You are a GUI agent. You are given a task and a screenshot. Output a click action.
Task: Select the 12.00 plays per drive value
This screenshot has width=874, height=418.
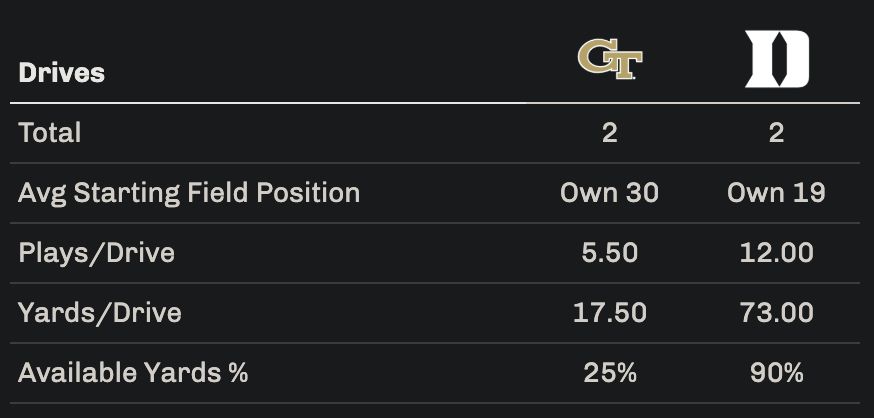776,253
